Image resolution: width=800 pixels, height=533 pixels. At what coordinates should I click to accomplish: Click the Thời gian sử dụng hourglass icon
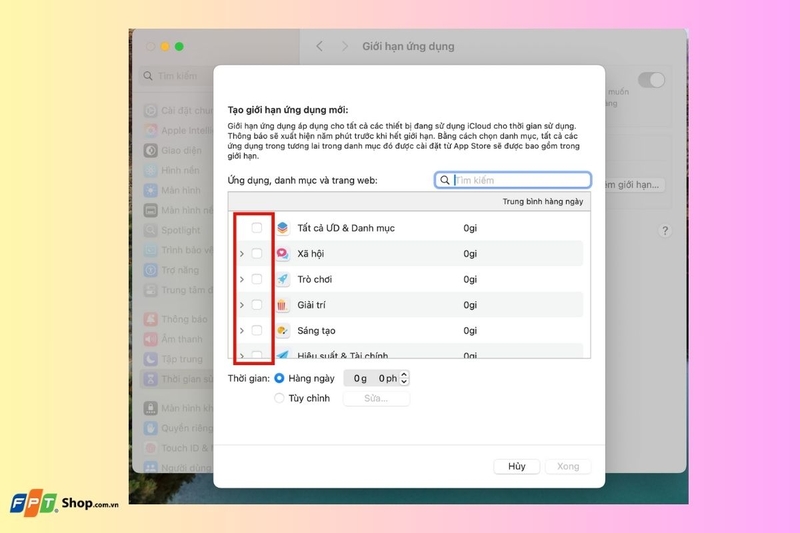pos(151,379)
